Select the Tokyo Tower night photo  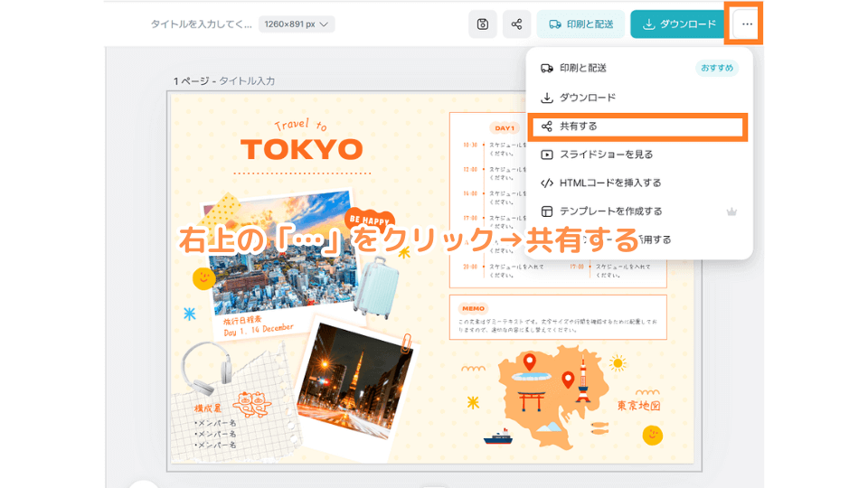pyautogui.click(x=347, y=382)
